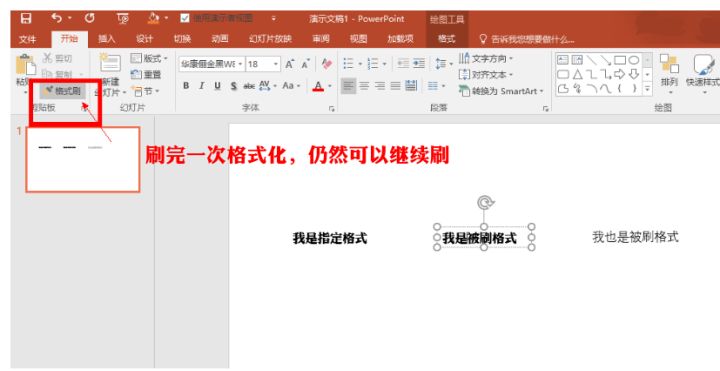Screen dimensions: 720x371
Task: Toggle strikethrough abc button
Action: click(249, 86)
